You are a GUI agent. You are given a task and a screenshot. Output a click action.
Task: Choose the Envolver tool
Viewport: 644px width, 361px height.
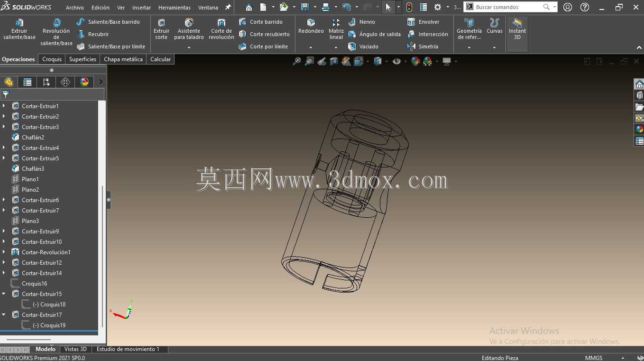pyautogui.click(x=423, y=22)
